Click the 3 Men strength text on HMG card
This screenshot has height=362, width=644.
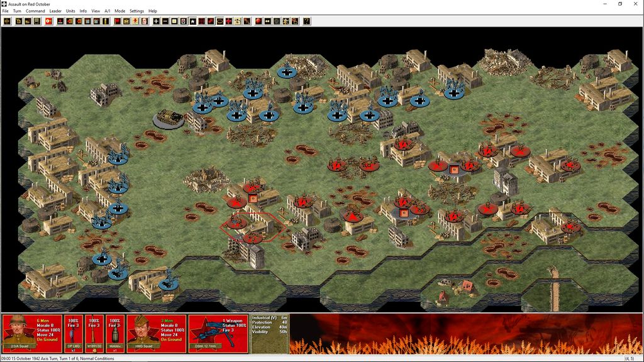click(167, 321)
